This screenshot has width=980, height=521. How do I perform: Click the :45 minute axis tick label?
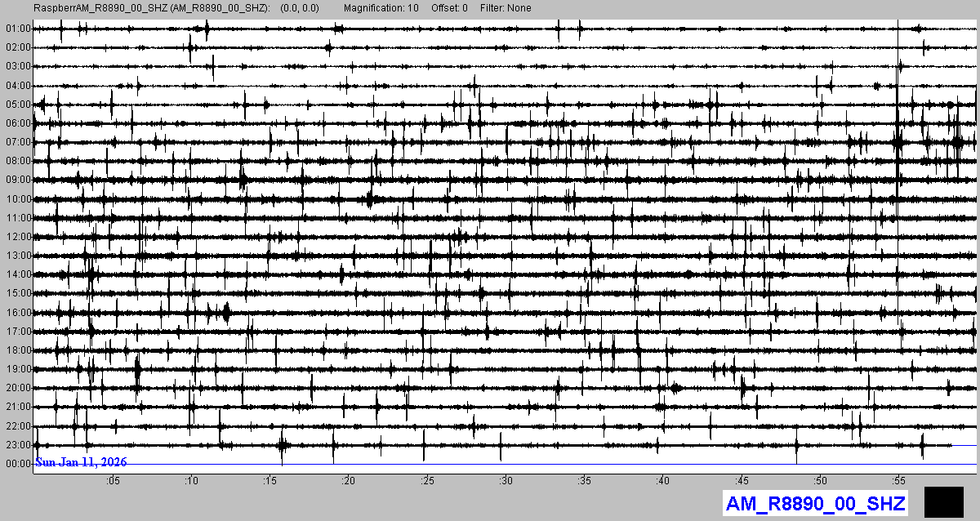pyautogui.click(x=741, y=480)
